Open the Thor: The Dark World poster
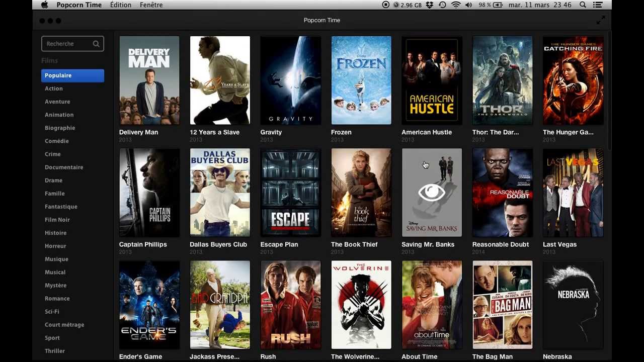Image resolution: width=644 pixels, height=362 pixels. 503,80
